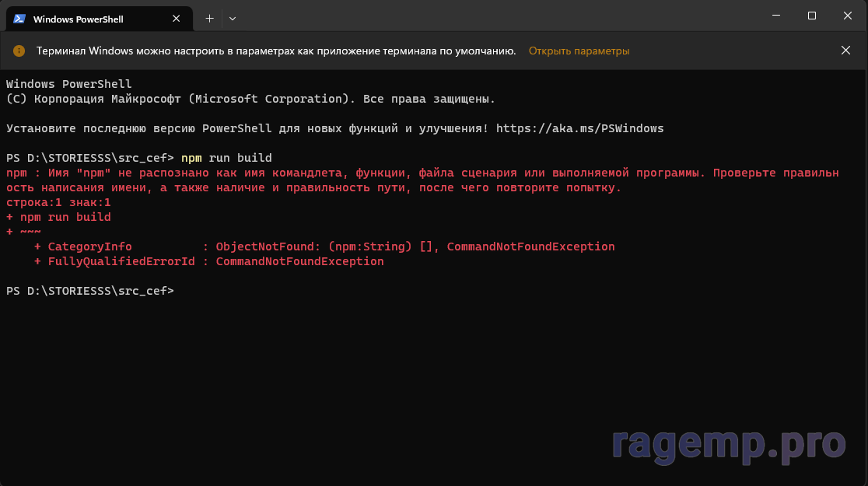Click the https://aka.ms/PSWindows URL
Viewport: 868px width, 486px height.
tap(579, 128)
